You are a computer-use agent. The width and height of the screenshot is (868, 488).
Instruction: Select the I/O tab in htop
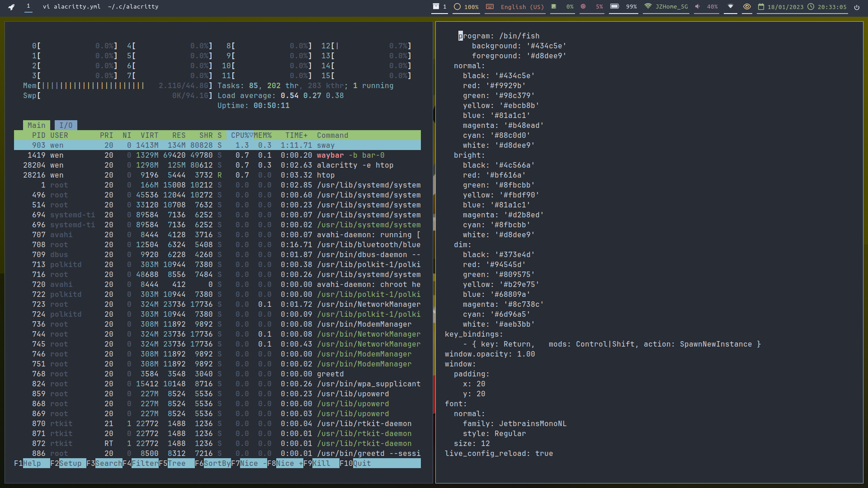tap(66, 125)
